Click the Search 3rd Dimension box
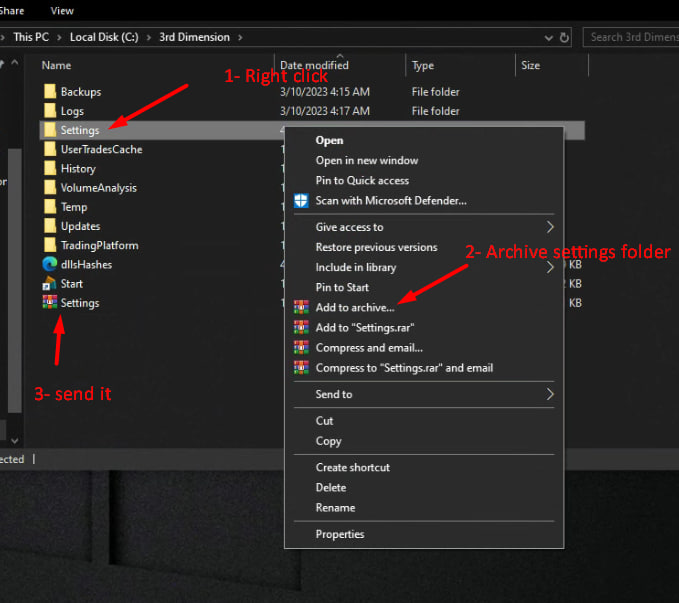The height and width of the screenshot is (603, 679). [x=632, y=37]
